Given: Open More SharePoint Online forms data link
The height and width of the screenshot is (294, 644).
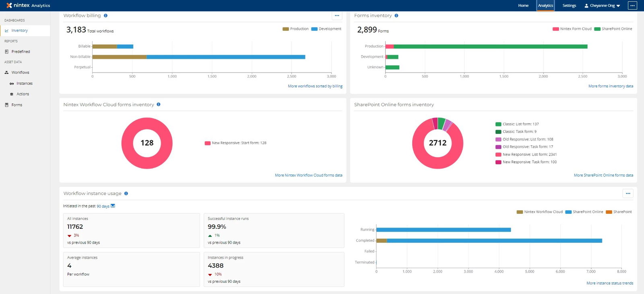Looking at the screenshot, I should pos(603,175).
